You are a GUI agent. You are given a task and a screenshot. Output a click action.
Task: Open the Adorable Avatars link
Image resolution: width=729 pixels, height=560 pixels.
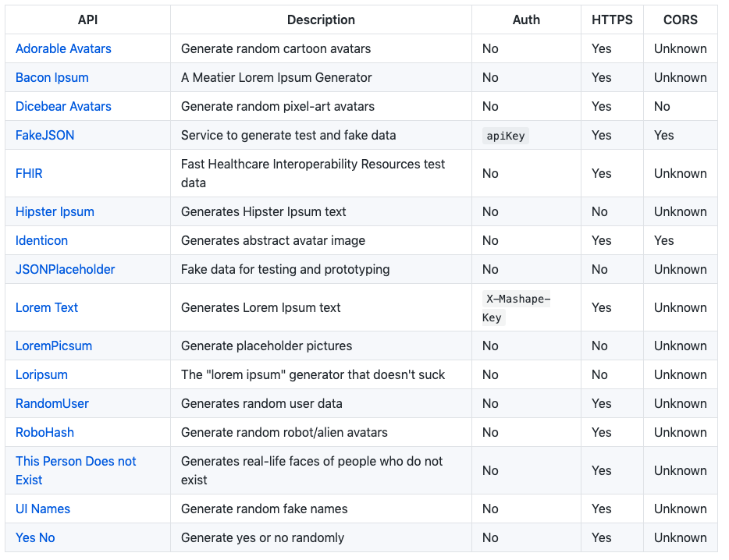63,49
